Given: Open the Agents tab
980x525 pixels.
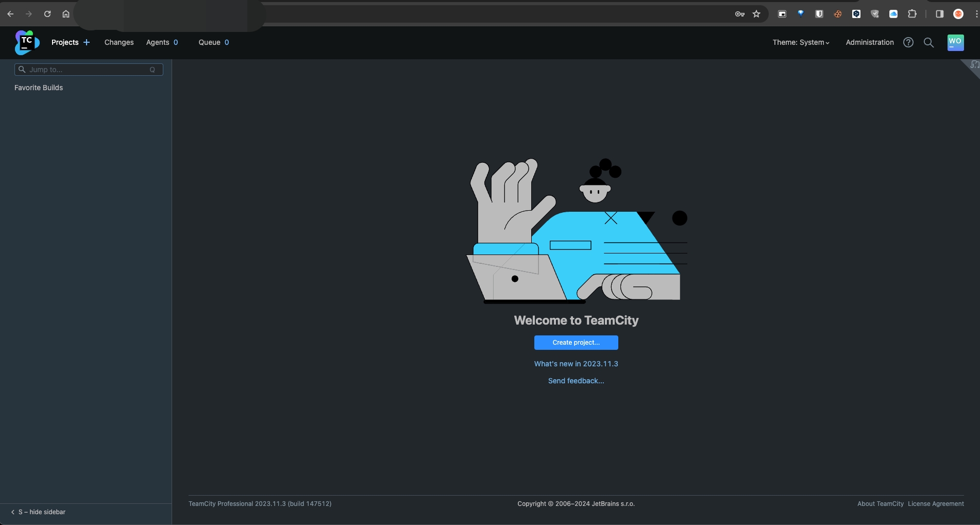Looking at the screenshot, I should click(x=158, y=42).
